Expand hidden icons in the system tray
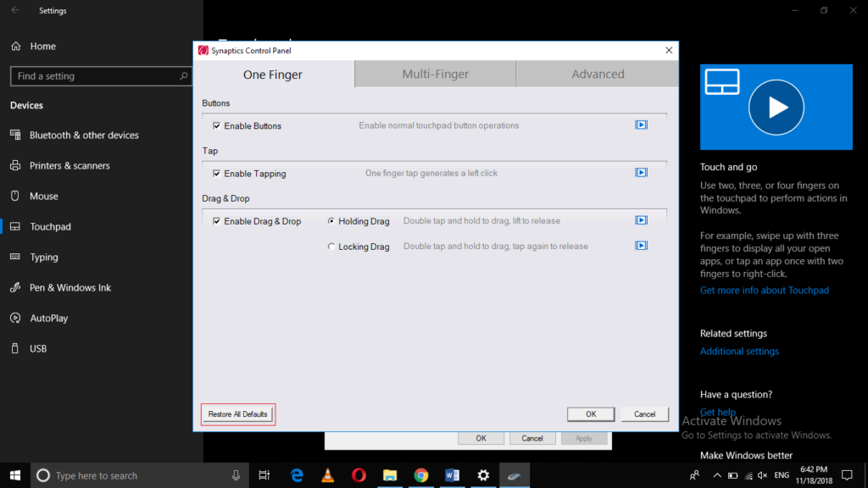The width and height of the screenshot is (868, 488). (x=716, y=475)
